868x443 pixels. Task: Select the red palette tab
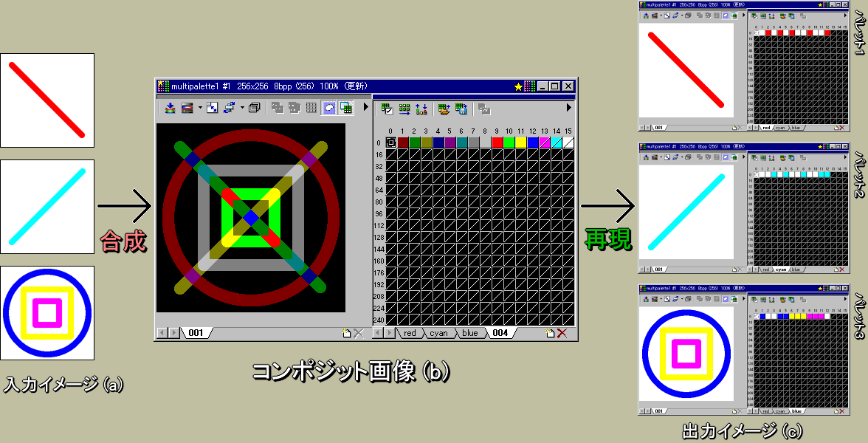tap(410, 333)
